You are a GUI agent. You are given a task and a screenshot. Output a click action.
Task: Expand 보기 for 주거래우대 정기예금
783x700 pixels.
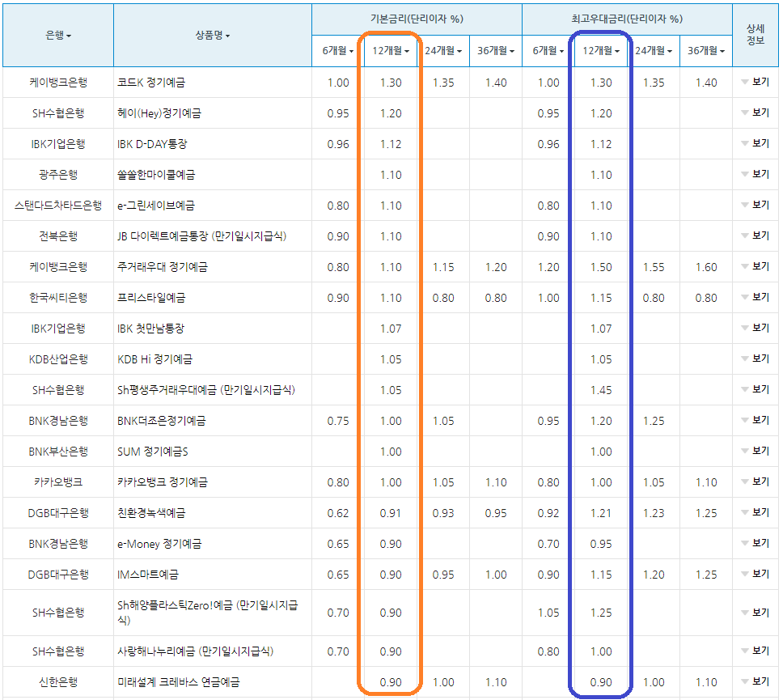755,266
